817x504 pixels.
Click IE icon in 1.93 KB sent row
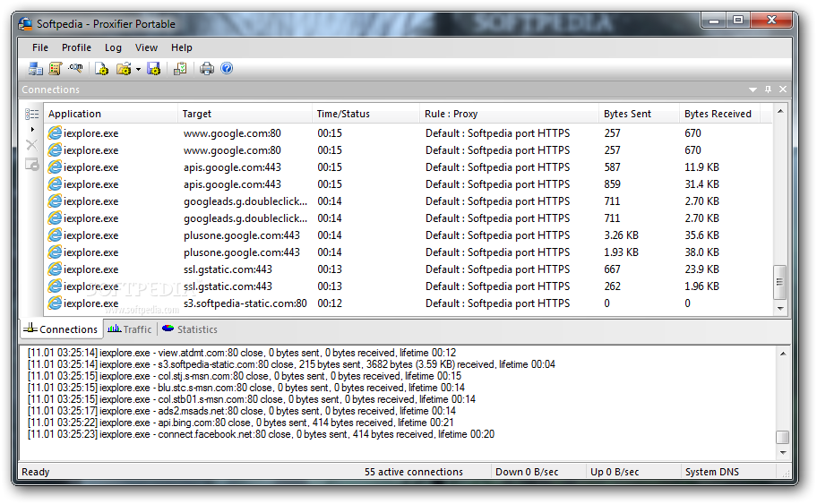point(55,252)
